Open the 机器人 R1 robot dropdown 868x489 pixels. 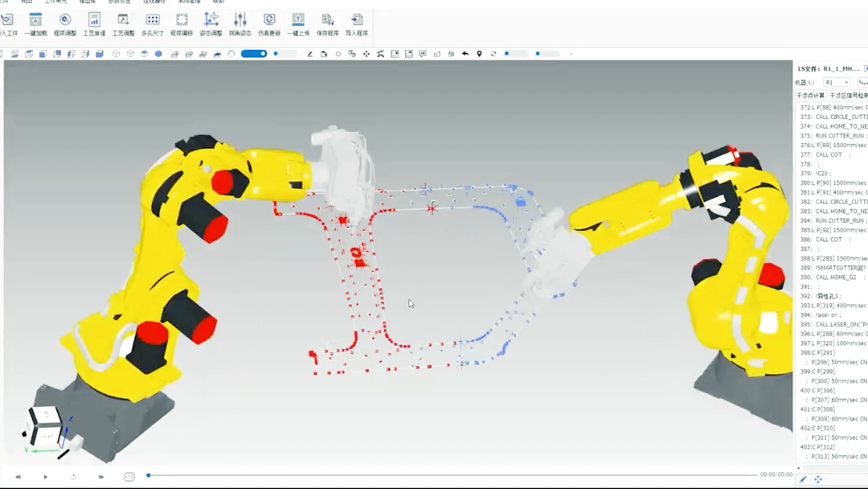tap(837, 83)
